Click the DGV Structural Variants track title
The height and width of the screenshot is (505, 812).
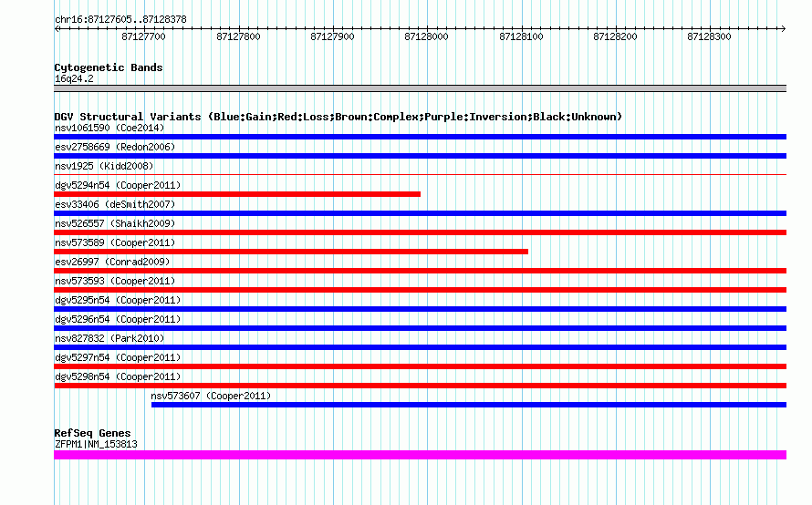coord(338,117)
